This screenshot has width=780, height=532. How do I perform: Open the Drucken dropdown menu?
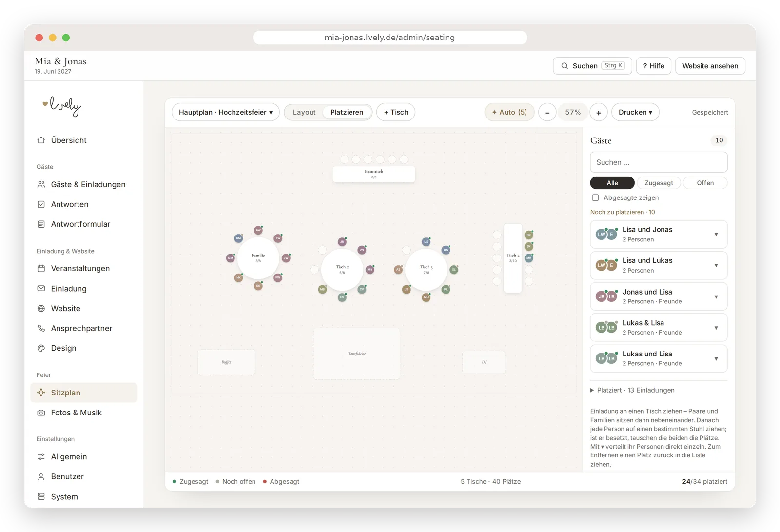click(x=635, y=112)
